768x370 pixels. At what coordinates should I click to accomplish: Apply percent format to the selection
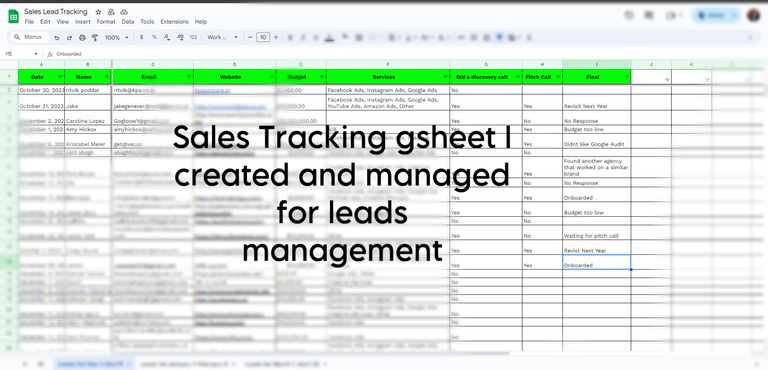click(x=154, y=37)
